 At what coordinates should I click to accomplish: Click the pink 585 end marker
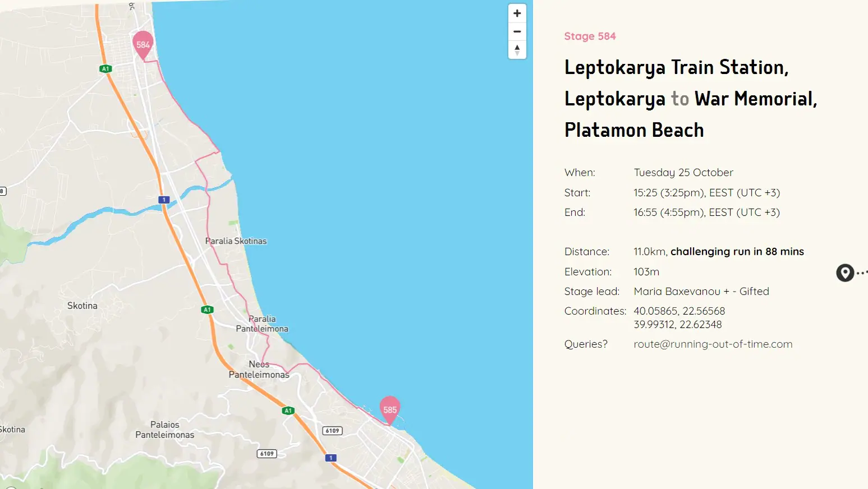click(389, 409)
